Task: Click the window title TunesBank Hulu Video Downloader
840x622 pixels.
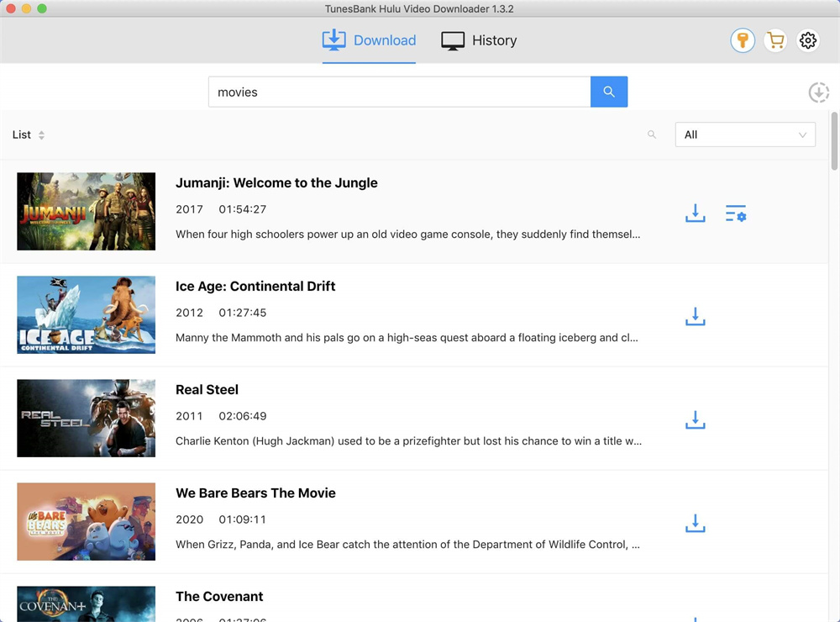Action: click(419, 8)
